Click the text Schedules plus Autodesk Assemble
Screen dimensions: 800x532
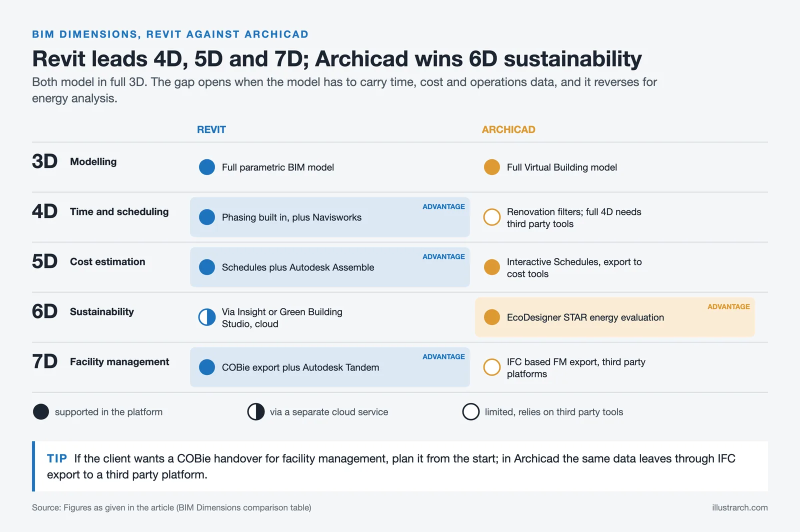(x=298, y=267)
